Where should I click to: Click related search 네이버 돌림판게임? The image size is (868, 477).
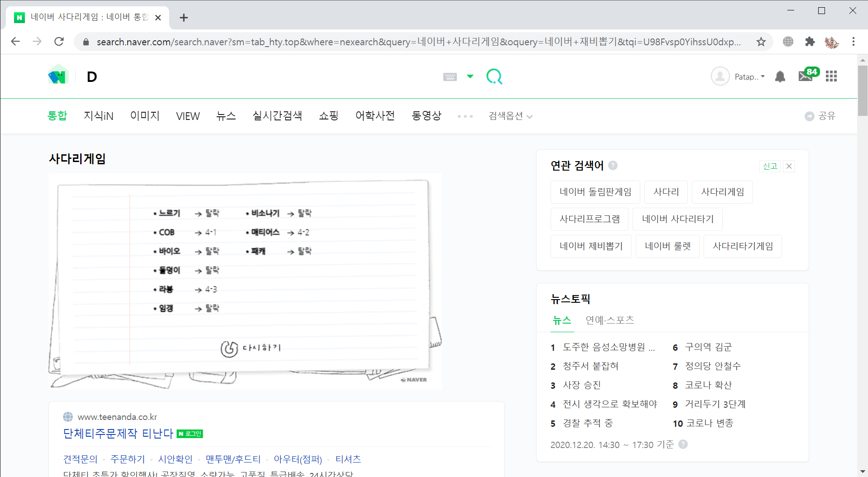[x=595, y=192]
